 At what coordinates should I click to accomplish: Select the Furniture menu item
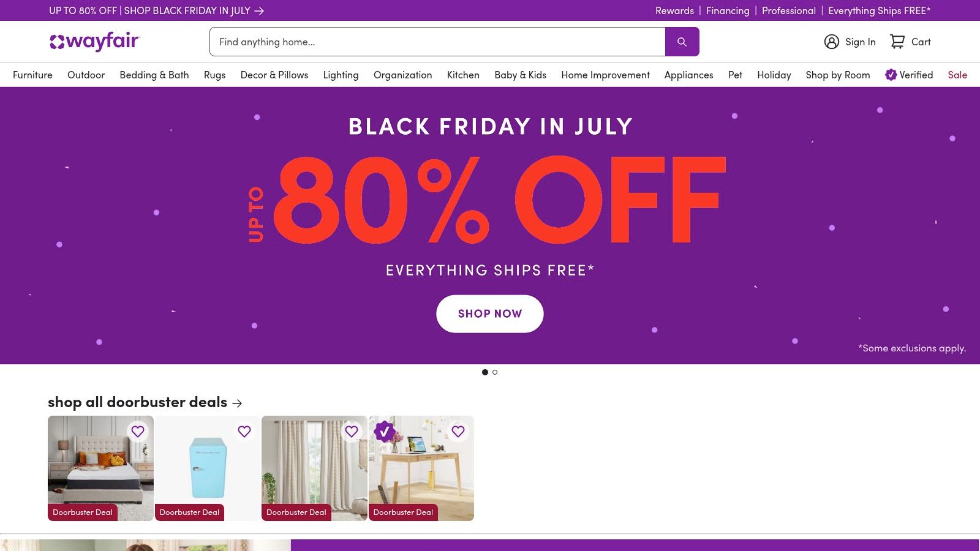(32, 75)
